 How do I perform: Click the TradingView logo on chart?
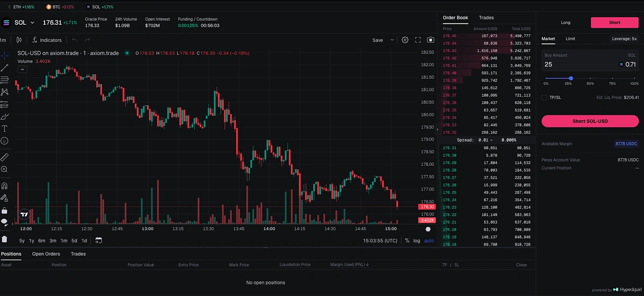click(x=24, y=214)
